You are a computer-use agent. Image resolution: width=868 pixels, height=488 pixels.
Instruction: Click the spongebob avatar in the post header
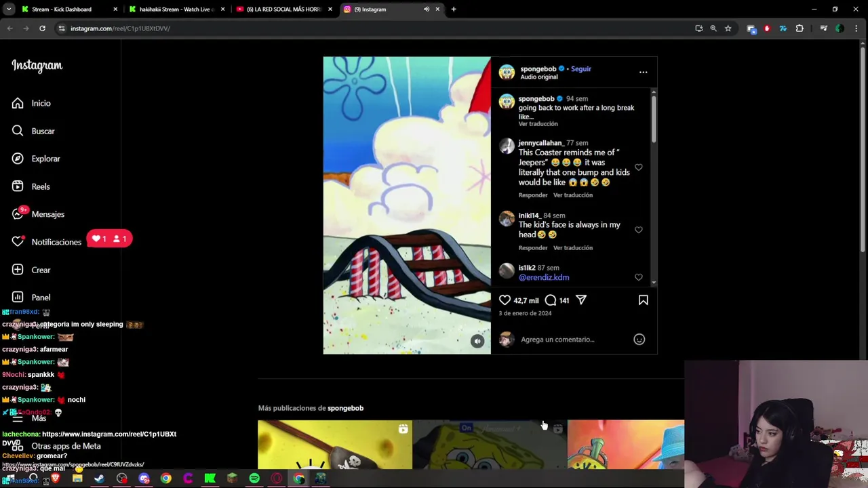507,72
